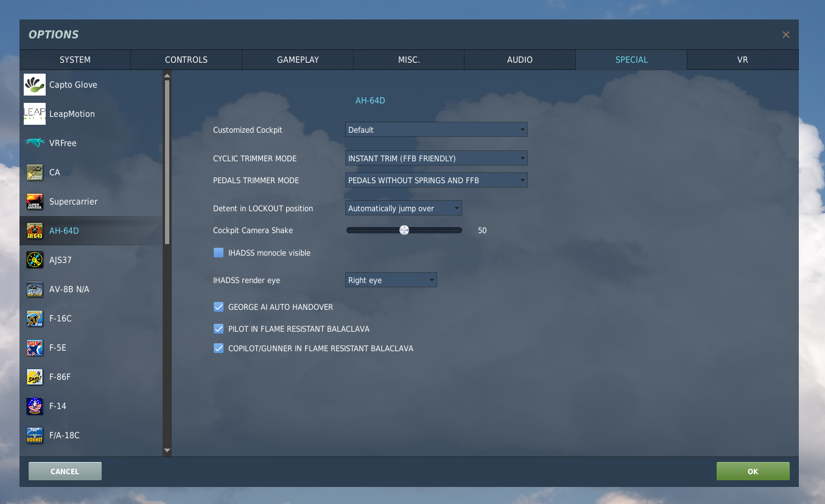Click the Cockpit Camera Shake value 50
This screenshot has width=825, height=504.
point(482,230)
